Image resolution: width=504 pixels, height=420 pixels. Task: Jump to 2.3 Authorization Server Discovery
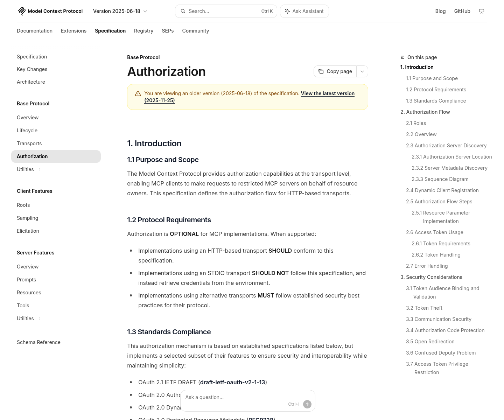(x=446, y=146)
